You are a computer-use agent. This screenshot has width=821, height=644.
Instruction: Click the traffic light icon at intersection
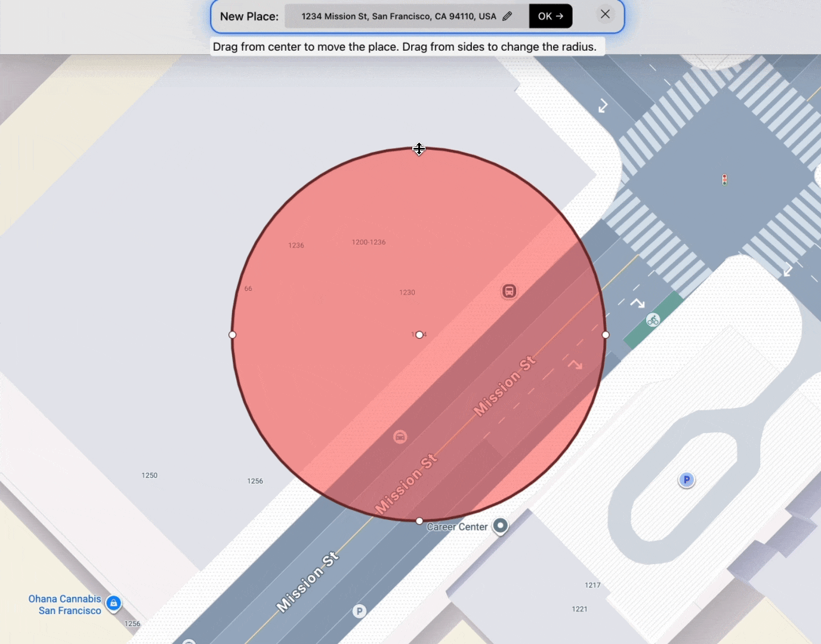pyautogui.click(x=724, y=179)
